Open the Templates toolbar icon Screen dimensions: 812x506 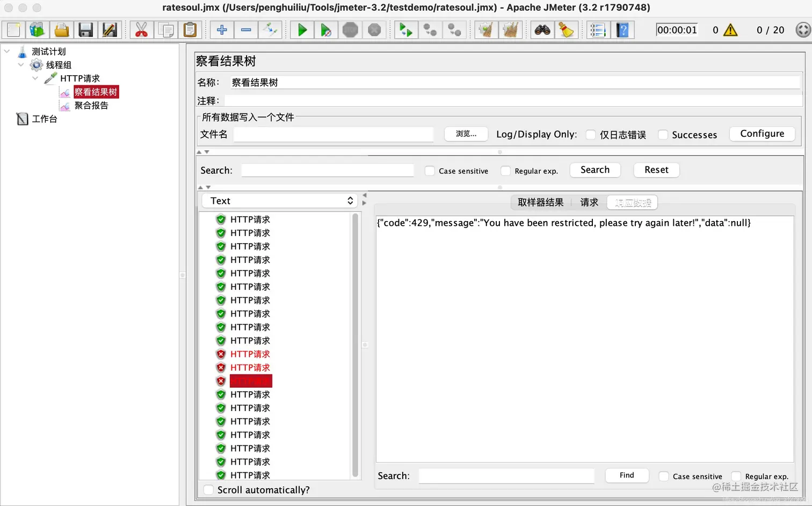[37, 30]
